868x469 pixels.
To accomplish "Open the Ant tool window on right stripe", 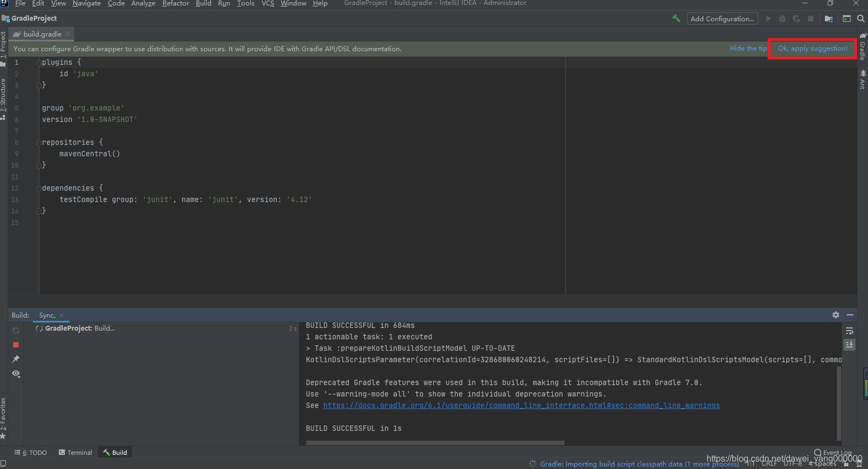I will pyautogui.click(x=863, y=80).
